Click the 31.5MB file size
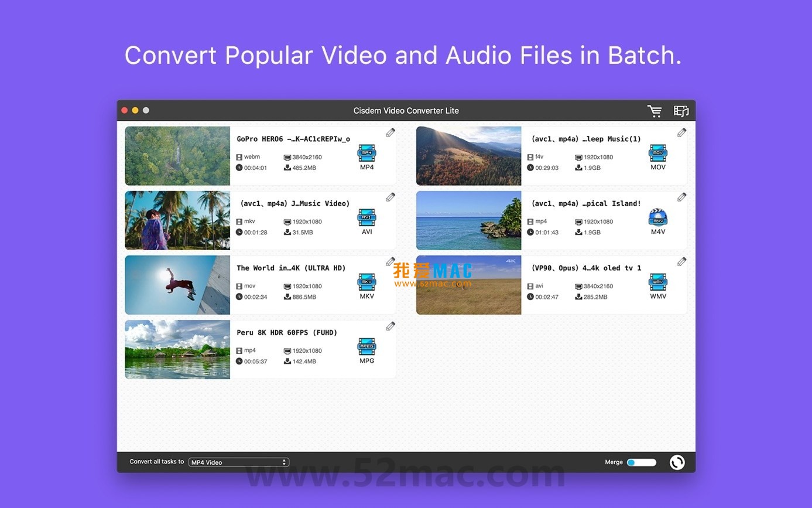 [302, 232]
